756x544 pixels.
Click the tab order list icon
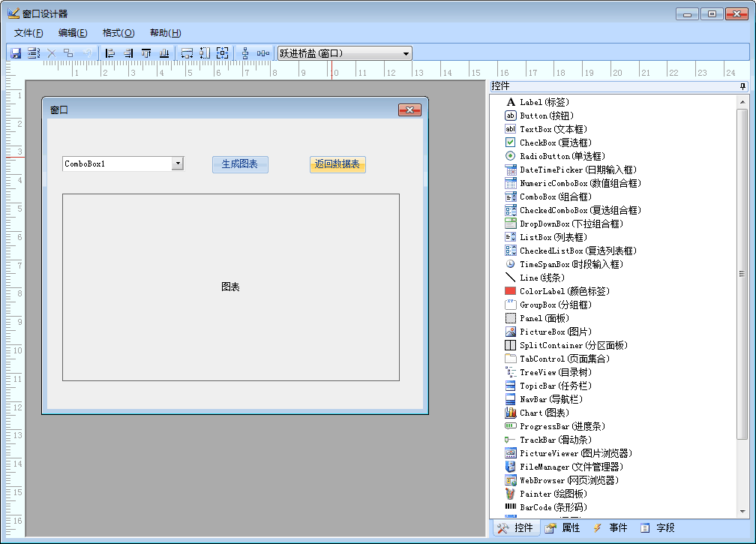pyautogui.click(x=34, y=53)
